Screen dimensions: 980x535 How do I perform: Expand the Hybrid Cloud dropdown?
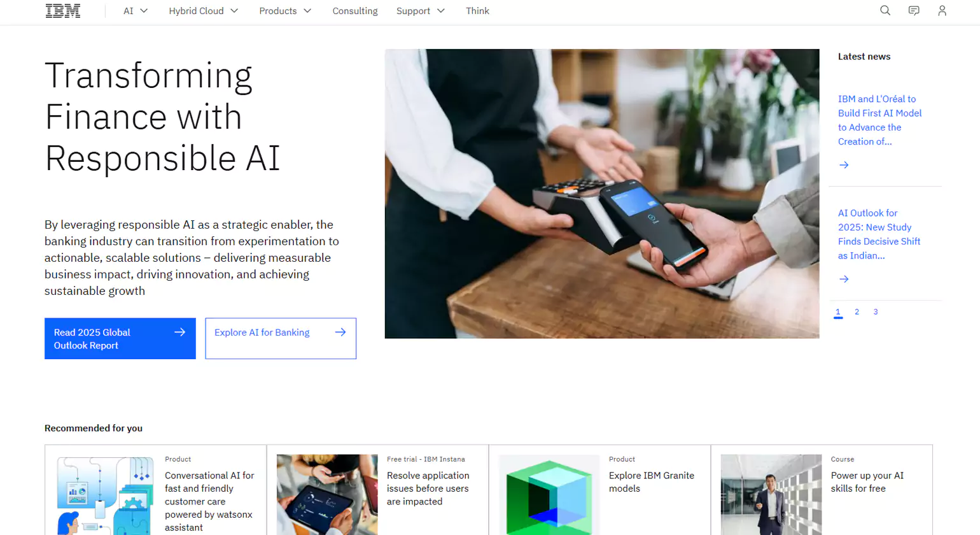coord(204,11)
